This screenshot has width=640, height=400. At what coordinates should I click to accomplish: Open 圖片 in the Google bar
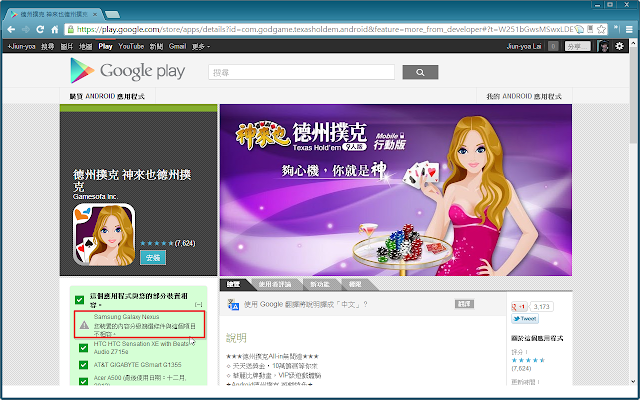(67, 47)
